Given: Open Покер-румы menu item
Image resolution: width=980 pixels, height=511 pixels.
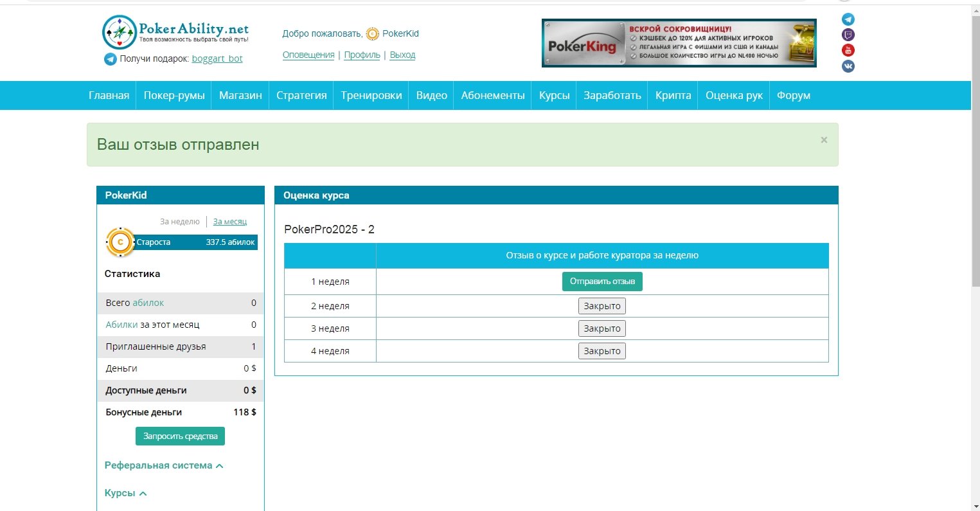Looking at the screenshot, I should [174, 95].
